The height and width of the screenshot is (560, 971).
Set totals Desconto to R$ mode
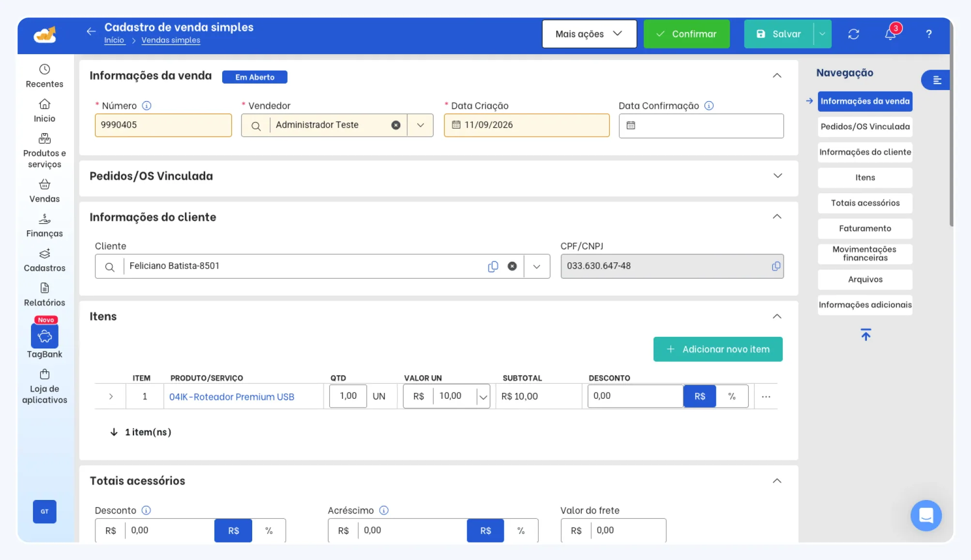[233, 530]
